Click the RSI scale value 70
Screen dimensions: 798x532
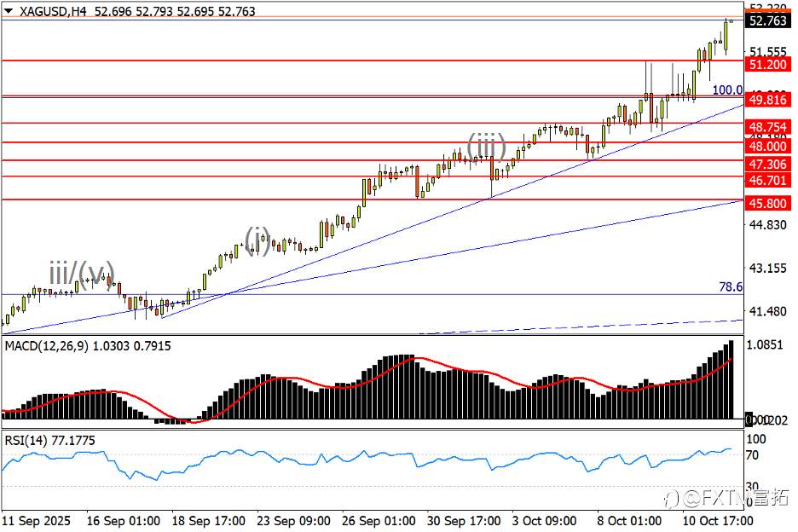coord(752,455)
